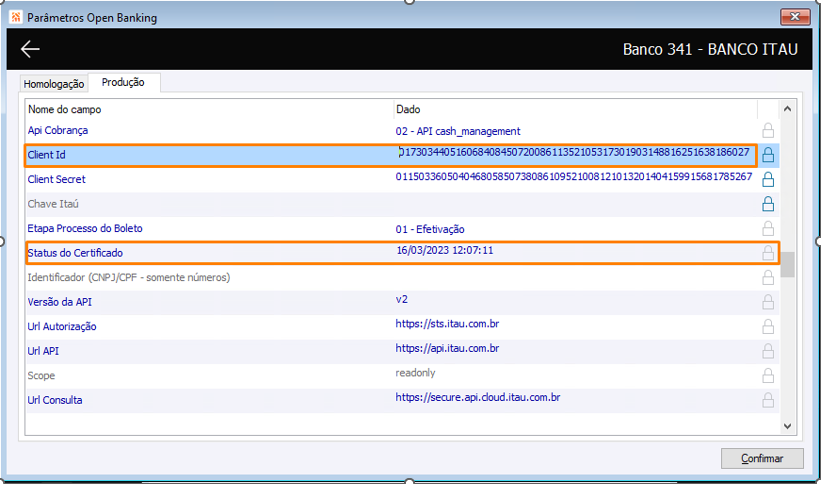Image resolution: width=821 pixels, height=484 pixels.
Task: Select the '01 - Efetivação' value
Action: click(430, 229)
